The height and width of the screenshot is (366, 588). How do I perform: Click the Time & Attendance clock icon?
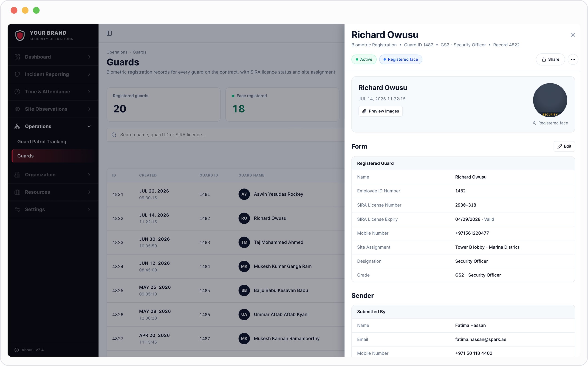[17, 92]
